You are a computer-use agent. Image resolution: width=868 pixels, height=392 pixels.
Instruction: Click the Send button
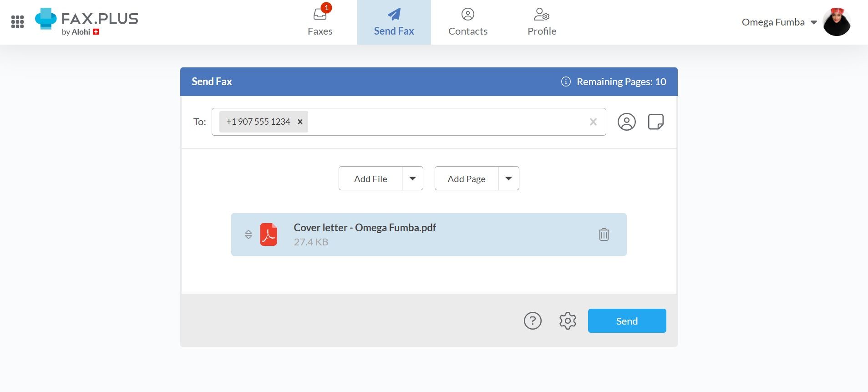click(627, 321)
